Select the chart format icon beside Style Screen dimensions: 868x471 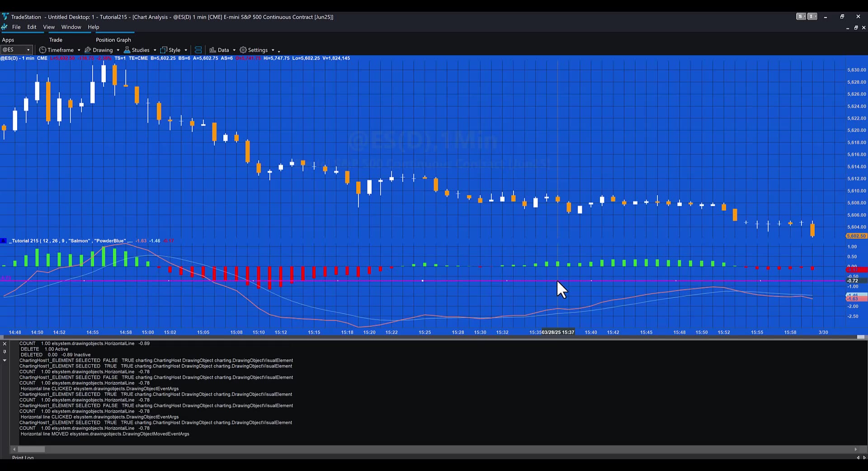pyautogui.click(x=198, y=50)
